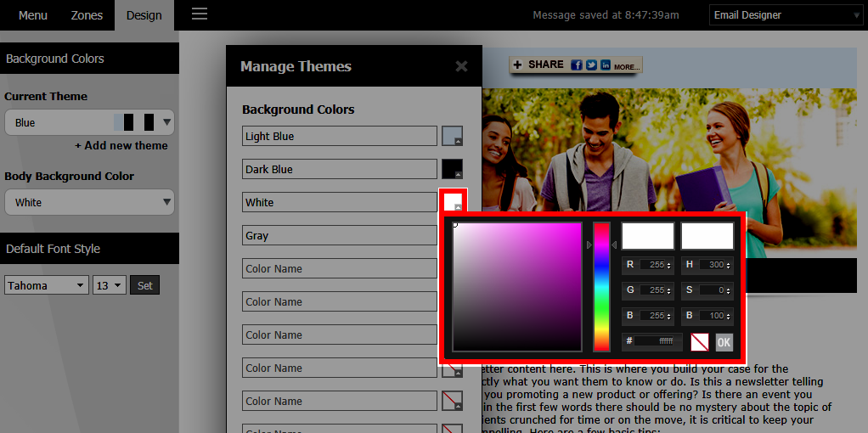Click the LinkedIn share icon
868x433 pixels.
click(x=606, y=65)
